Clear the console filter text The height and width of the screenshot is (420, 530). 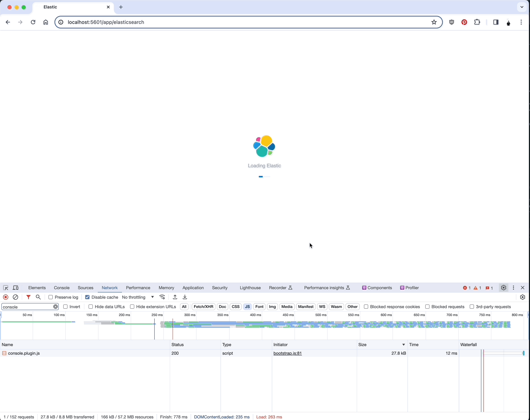[x=56, y=307]
